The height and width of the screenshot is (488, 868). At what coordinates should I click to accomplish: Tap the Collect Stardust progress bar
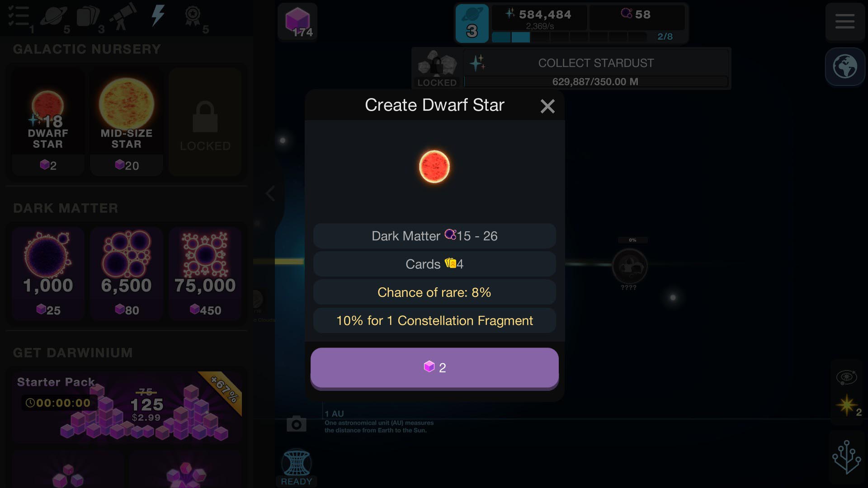tap(596, 82)
